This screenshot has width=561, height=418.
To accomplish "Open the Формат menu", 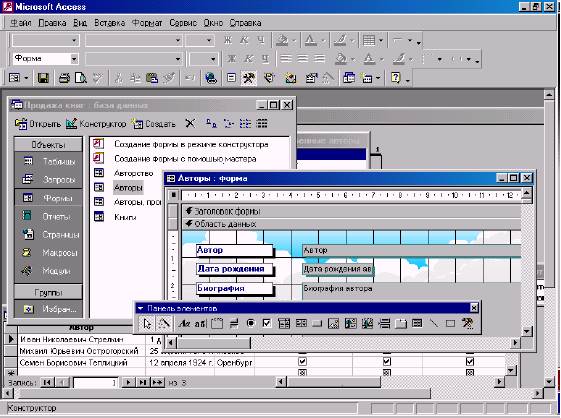I will 147,23.
